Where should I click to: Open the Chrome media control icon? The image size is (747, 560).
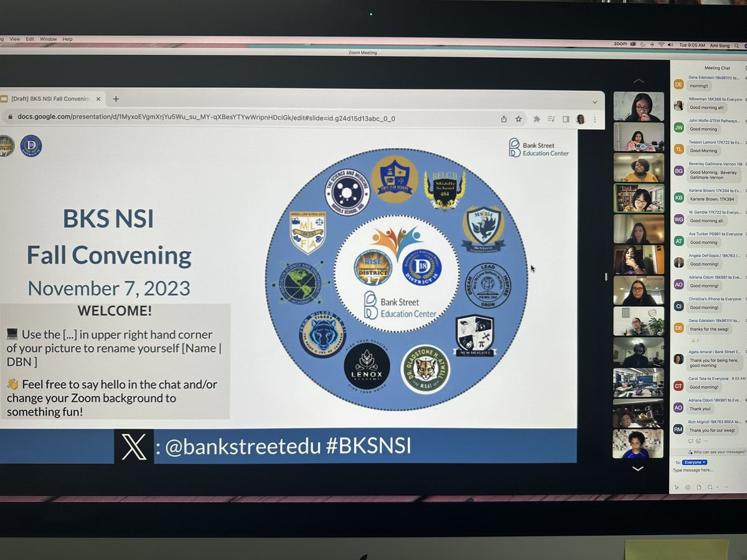point(551,119)
